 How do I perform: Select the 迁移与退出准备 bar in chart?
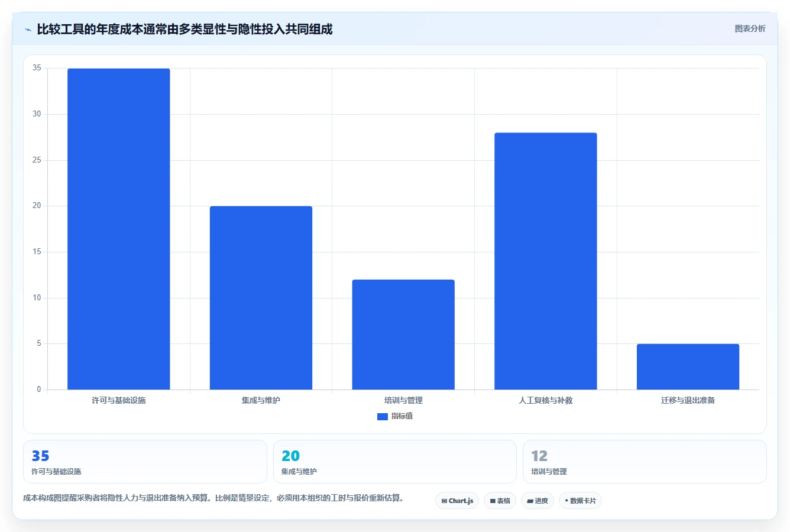[688, 366]
